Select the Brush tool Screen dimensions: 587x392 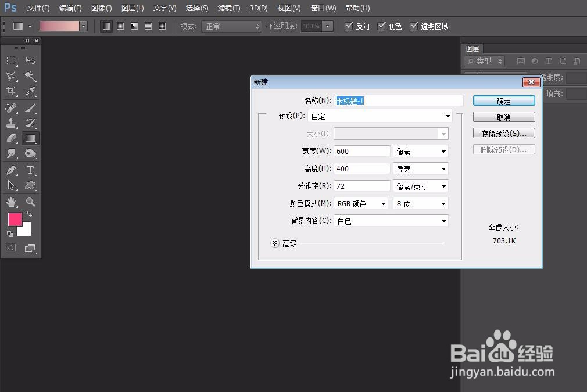coord(30,108)
